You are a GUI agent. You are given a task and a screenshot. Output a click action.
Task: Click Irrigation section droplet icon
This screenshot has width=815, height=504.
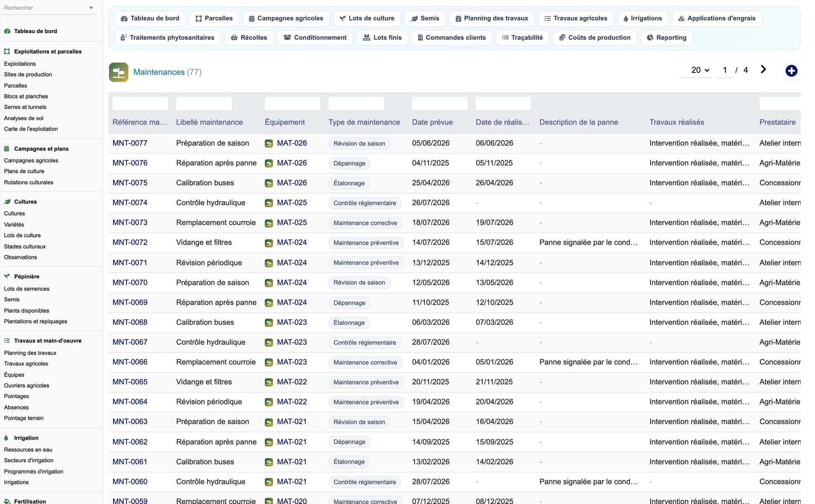click(x=6, y=438)
